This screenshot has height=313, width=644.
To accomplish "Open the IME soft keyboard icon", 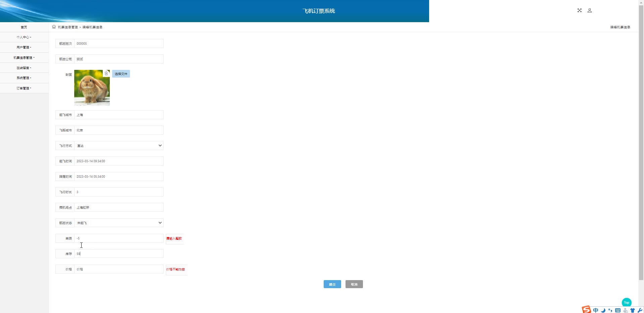I will (x=618, y=310).
